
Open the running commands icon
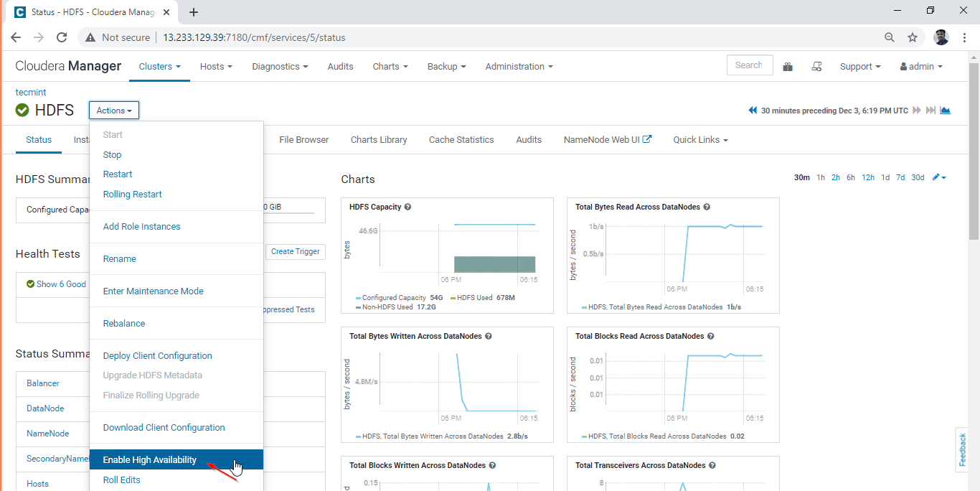pos(816,67)
